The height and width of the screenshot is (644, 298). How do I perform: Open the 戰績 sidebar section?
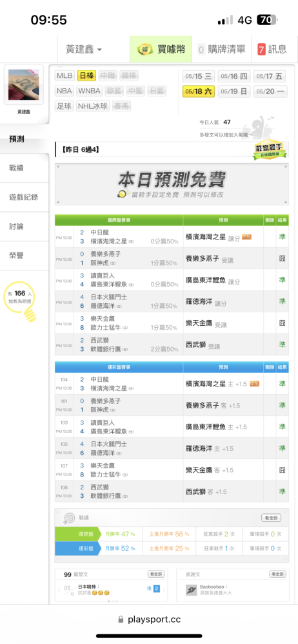coord(25,168)
